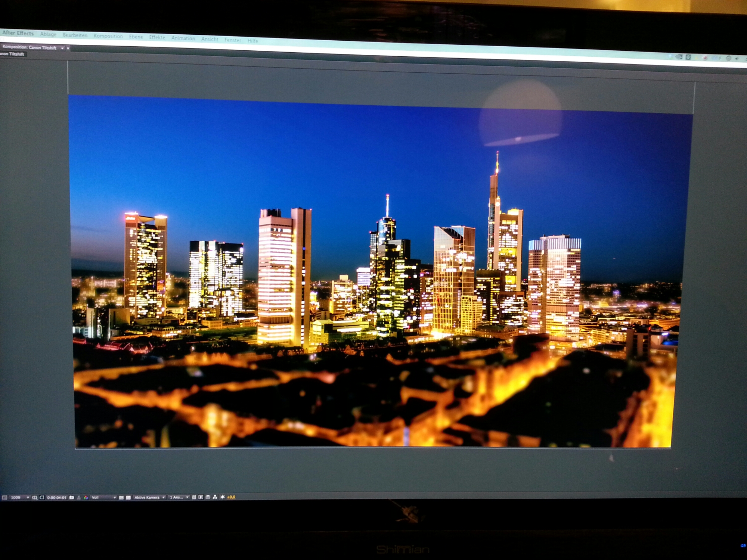Expand the composition panel tab dropdown arrow
This screenshot has width=747, height=560.
coord(62,48)
